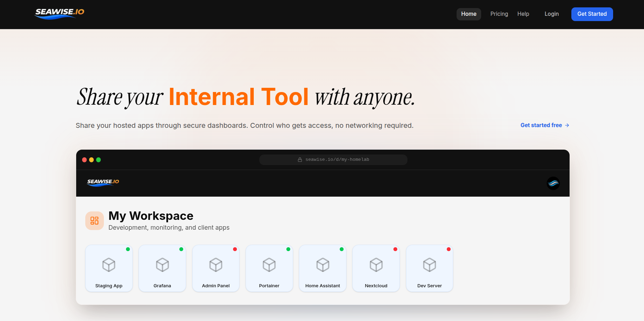Open the Nextcloud card cube icon

tap(376, 265)
